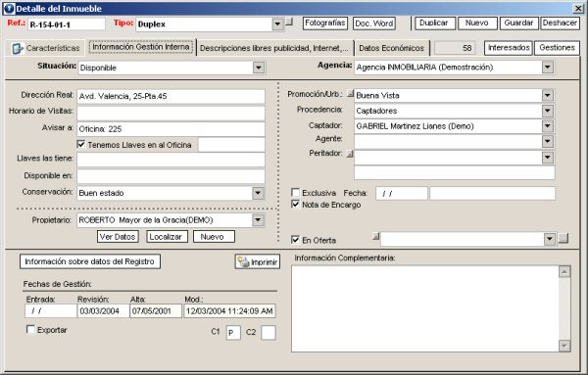This screenshot has height=375, width=588.
Task: Uncheck the Nota de Encargo checkbox
Action: click(x=296, y=205)
